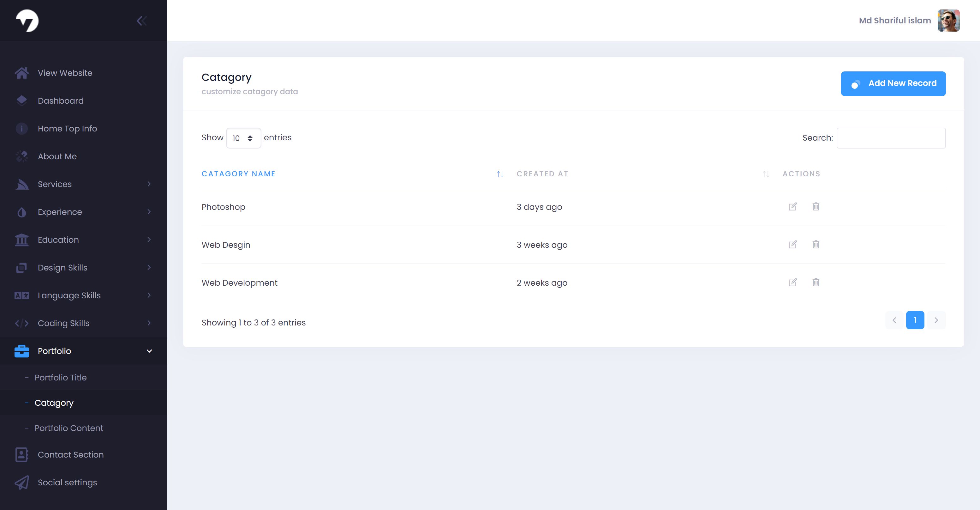Select the Catagory submenu item
Viewport: 980px width, 510px height.
84,403
